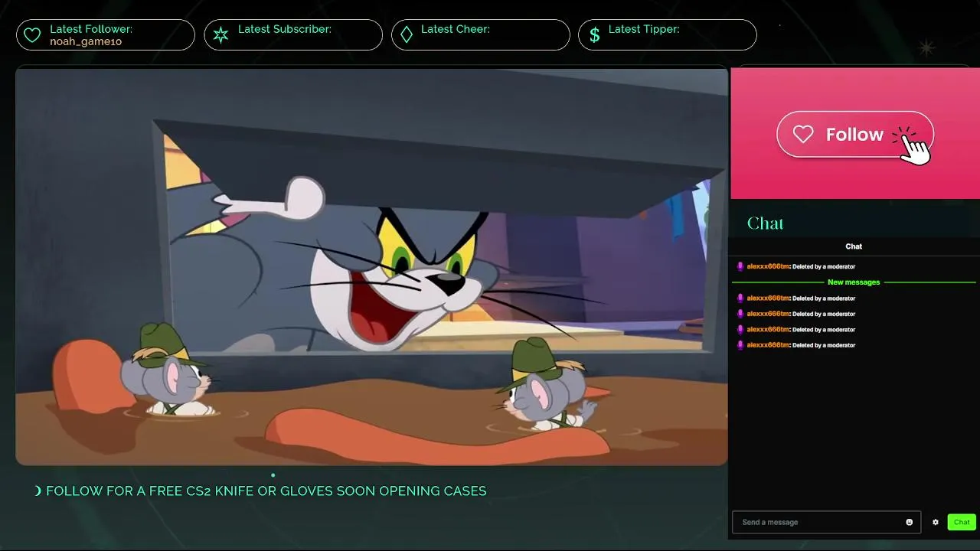Screen dimensions: 980x551
Task: Click the Latest Tipper: label
Action: point(644,29)
